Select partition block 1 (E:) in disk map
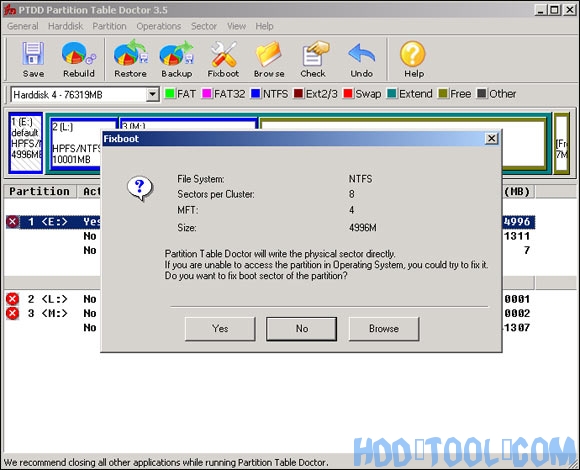The image size is (580, 470). 26,143
